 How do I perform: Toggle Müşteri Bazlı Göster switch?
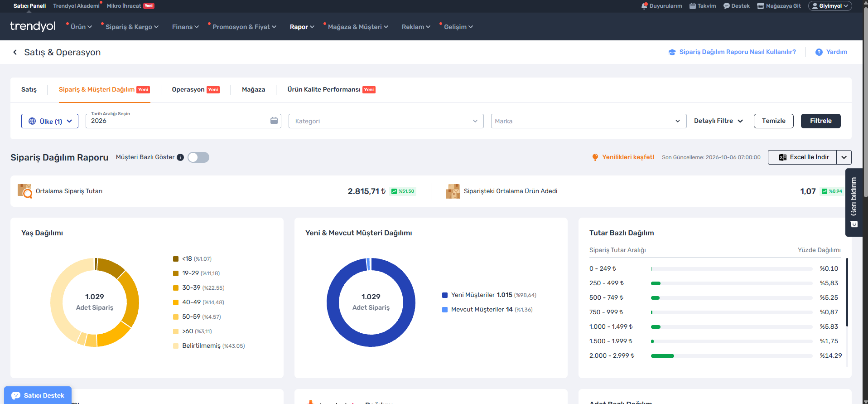pyautogui.click(x=198, y=157)
